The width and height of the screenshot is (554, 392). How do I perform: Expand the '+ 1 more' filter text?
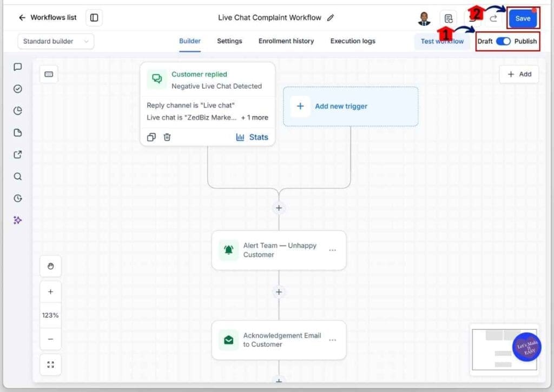[x=255, y=118]
